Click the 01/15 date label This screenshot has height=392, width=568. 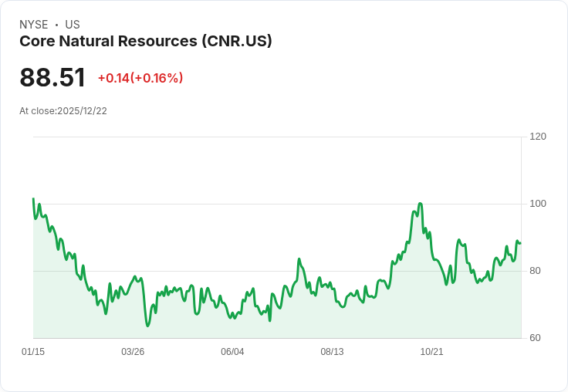(x=33, y=351)
